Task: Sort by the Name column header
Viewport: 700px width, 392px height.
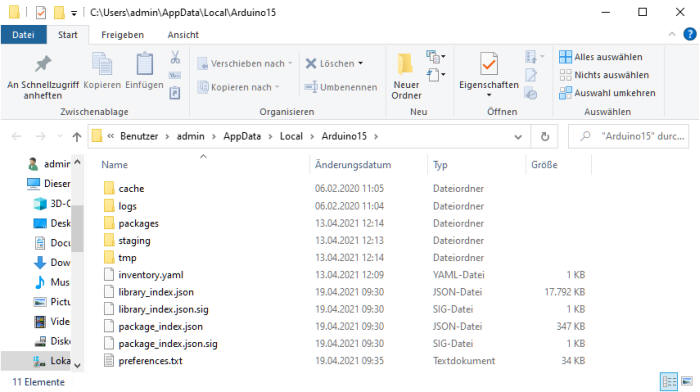Action: tap(114, 165)
